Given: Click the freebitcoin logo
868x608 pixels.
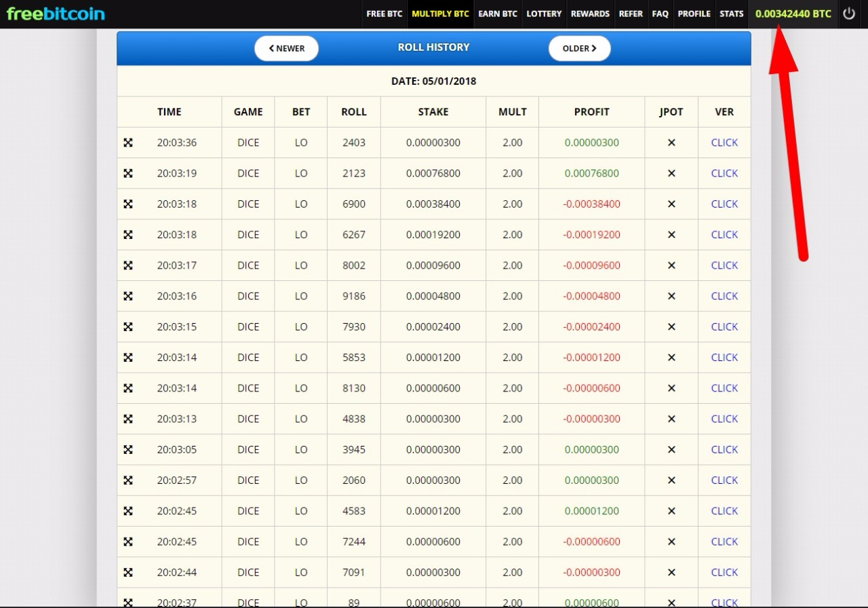Looking at the screenshot, I should tap(56, 14).
